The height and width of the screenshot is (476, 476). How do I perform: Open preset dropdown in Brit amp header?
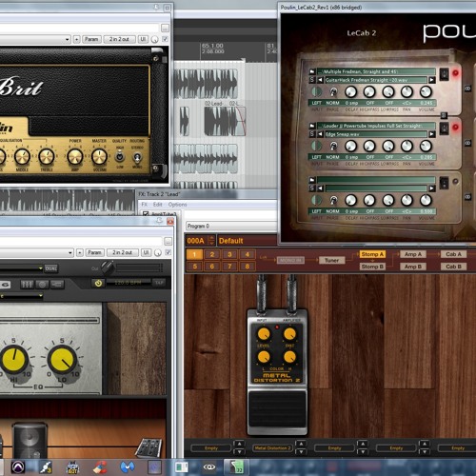click(x=67, y=39)
